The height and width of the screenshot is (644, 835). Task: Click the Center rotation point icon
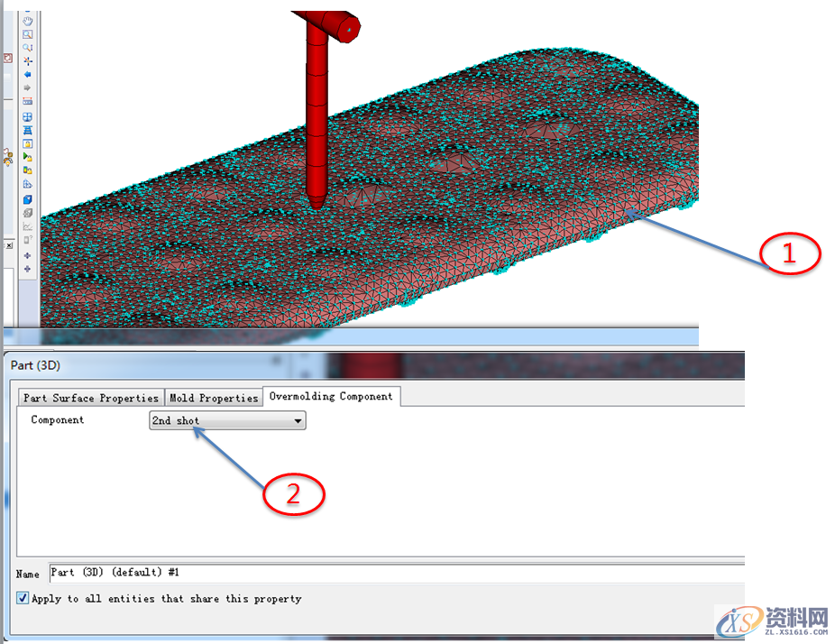tap(28, 60)
